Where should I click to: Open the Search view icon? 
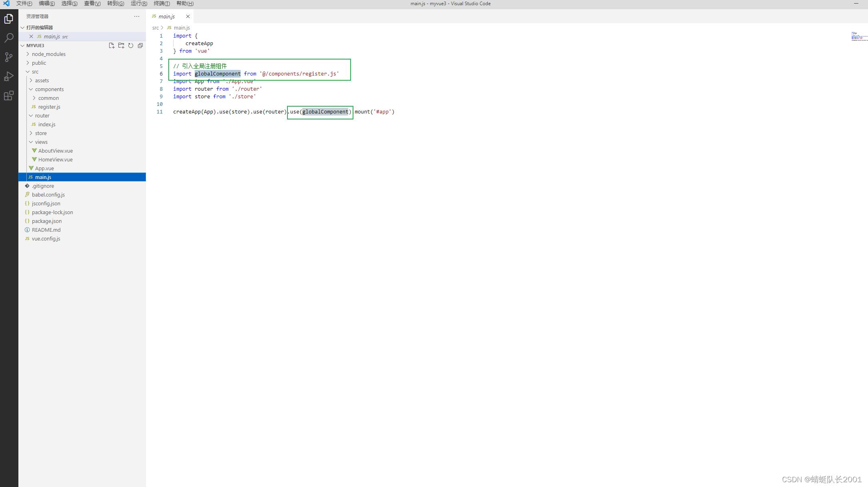coord(9,38)
